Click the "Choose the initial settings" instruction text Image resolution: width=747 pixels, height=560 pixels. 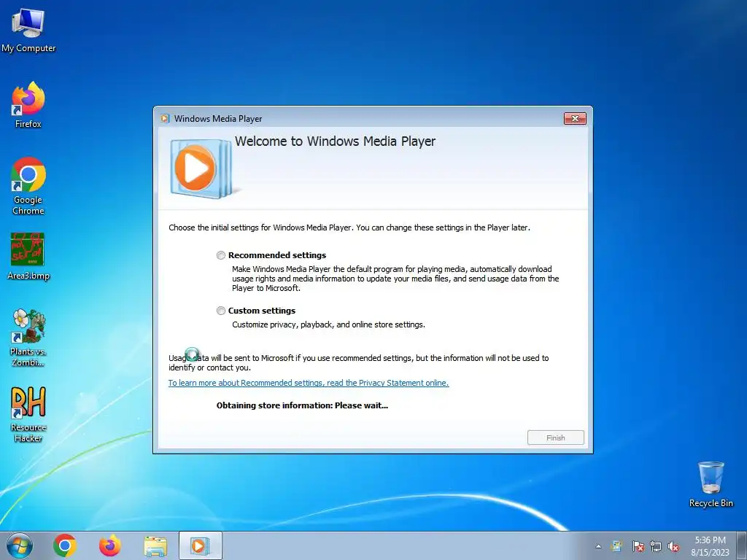point(349,227)
